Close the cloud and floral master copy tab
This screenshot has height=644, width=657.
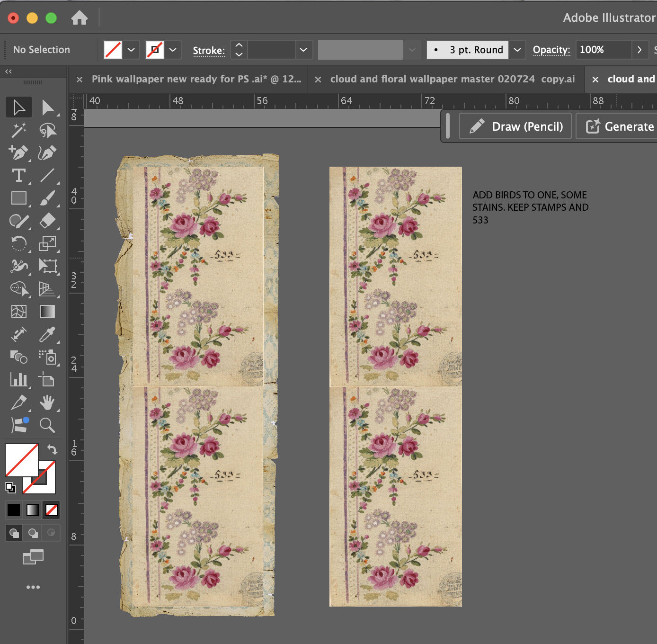pyautogui.click(x=318, y=80)
